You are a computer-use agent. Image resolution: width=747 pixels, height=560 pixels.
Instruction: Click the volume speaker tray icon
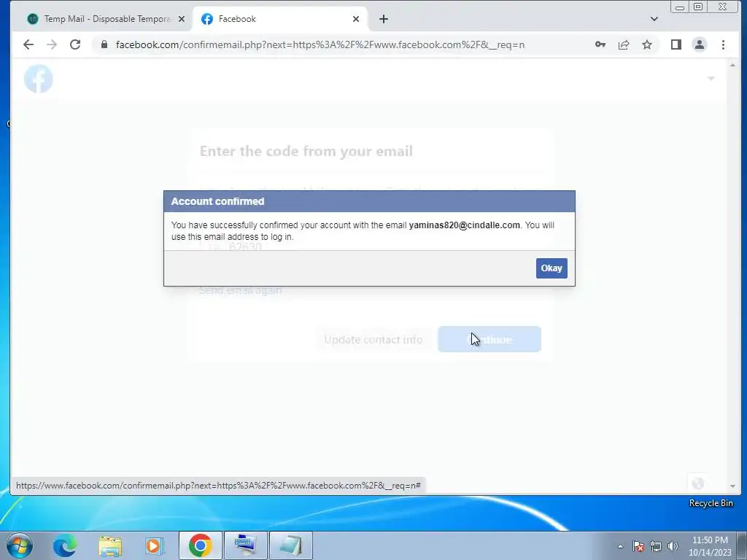[673, 546]
